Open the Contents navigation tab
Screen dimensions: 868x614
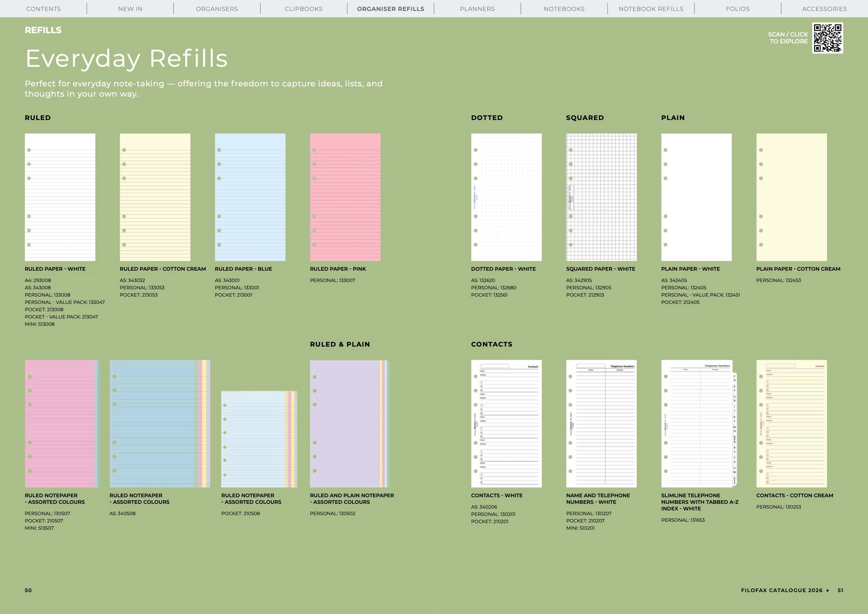43,9
